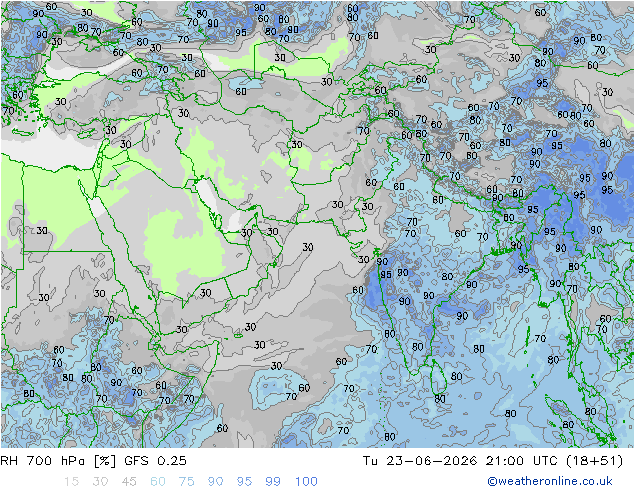Click the "Tu 23-06-2026" forecast date
Image resolution: width=634 pixels, height=490 pixels.
[420, 460]
